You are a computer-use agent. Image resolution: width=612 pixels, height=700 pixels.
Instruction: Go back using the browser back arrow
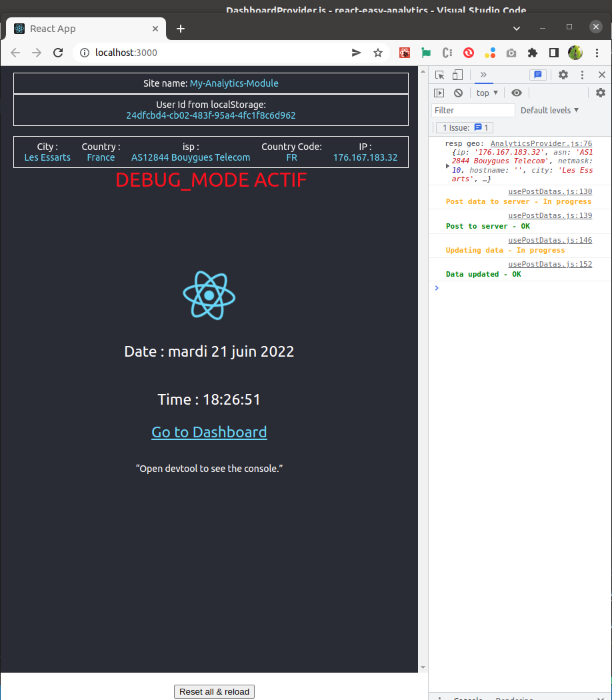click(x=15, y=53)
